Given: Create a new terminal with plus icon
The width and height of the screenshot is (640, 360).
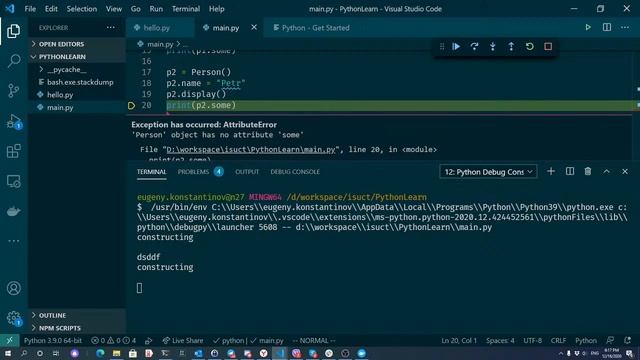Looking at the screenshot, I should coord(551,171).
